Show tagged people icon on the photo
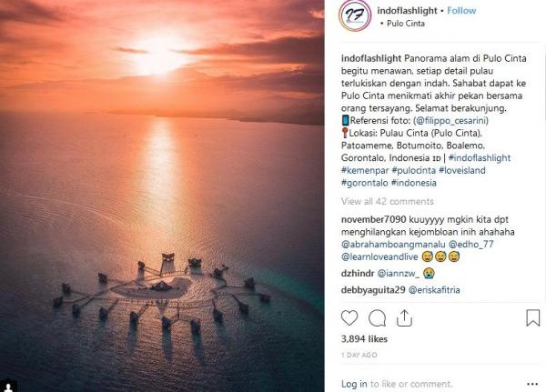 point(8,387)
